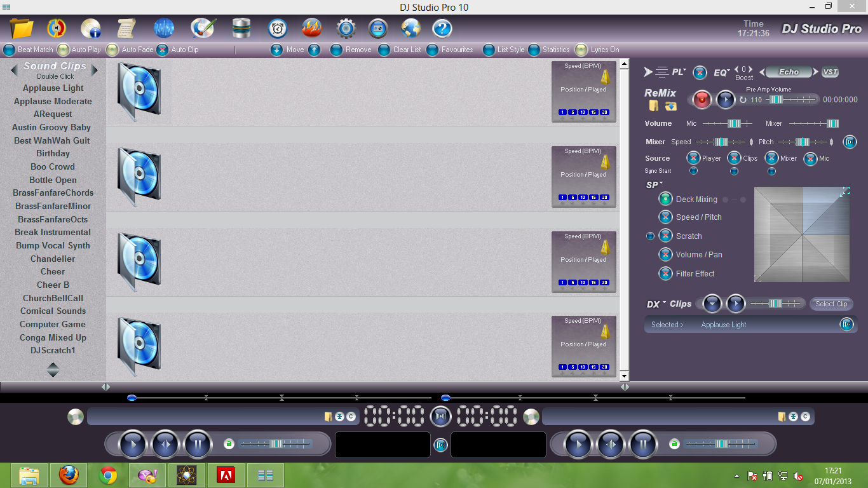Click right arrow next to Echo effect

point(816,72)
